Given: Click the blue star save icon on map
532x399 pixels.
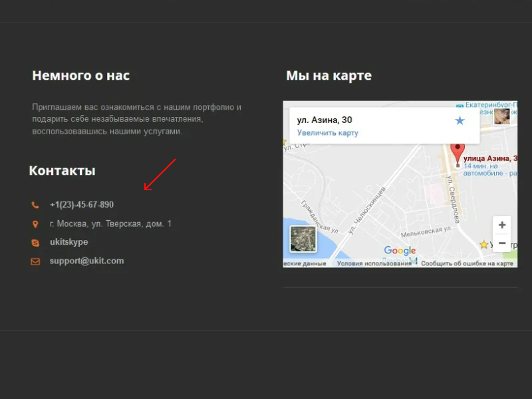Looking at the screenshot, I should tap(460, 120).
